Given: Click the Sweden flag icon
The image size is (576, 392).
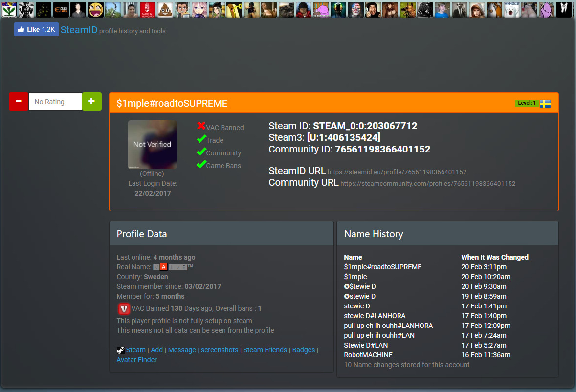Looking at the screenshot, I should [545, 103].
